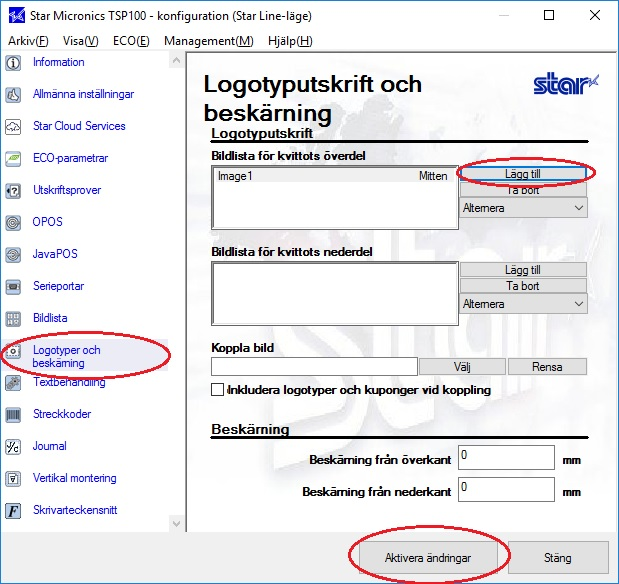The image size is (619, 584).
Task: Click the Star Cloud Services cloud icon
Action: 13,127
